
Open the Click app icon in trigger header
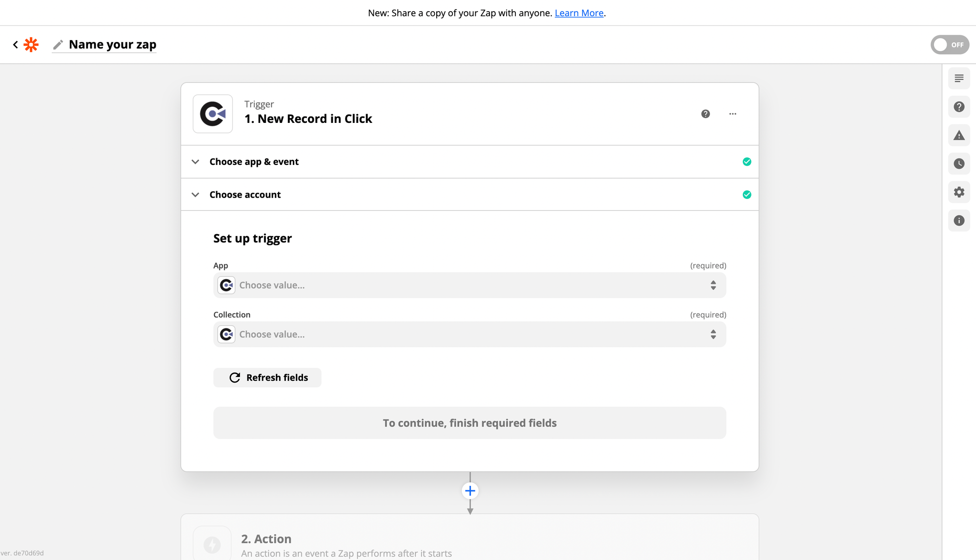tap(213, 114)
